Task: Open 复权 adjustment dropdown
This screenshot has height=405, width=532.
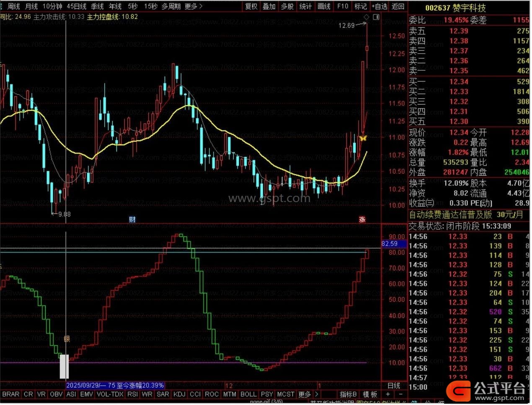Action: tap(251, 6)
